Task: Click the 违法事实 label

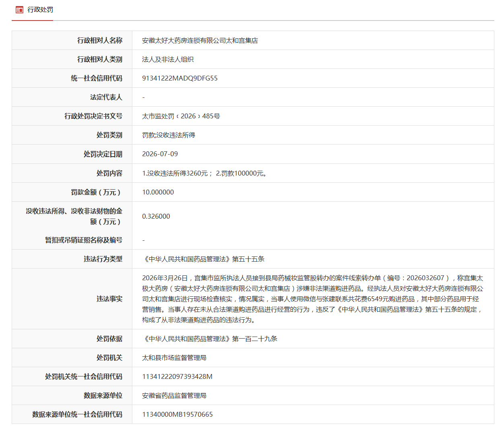Action: click(x=109, y=299)
